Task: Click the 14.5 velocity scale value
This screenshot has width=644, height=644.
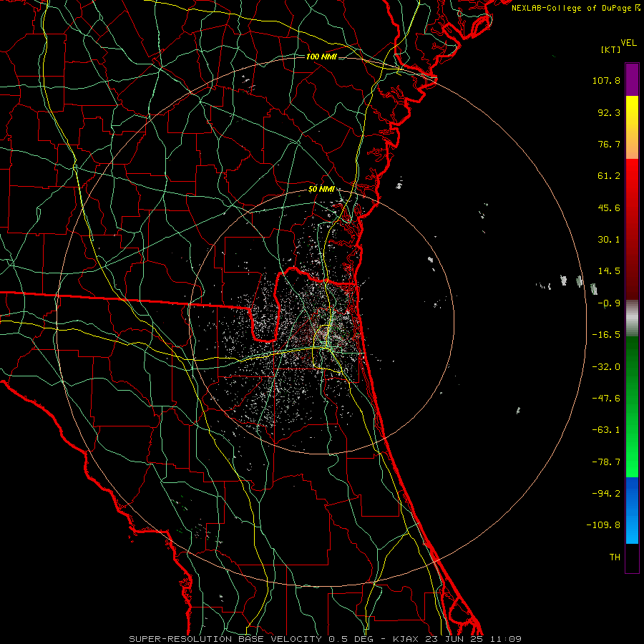Action: (x=609, y=271)
